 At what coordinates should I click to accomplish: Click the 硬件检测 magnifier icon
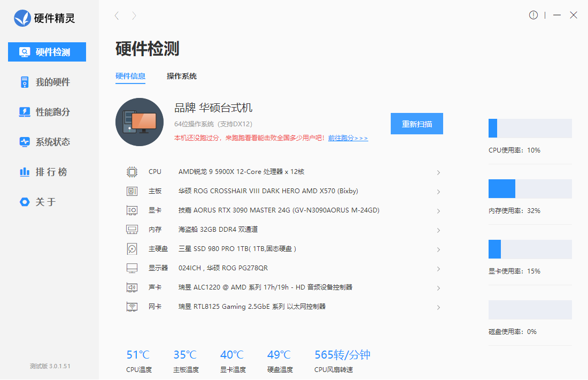(25, 52)
